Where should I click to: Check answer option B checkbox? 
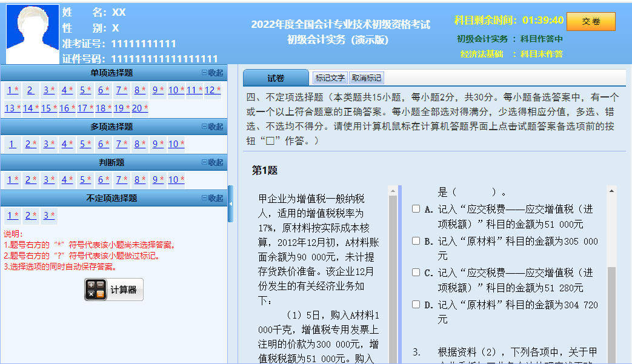tap(416, 240)
